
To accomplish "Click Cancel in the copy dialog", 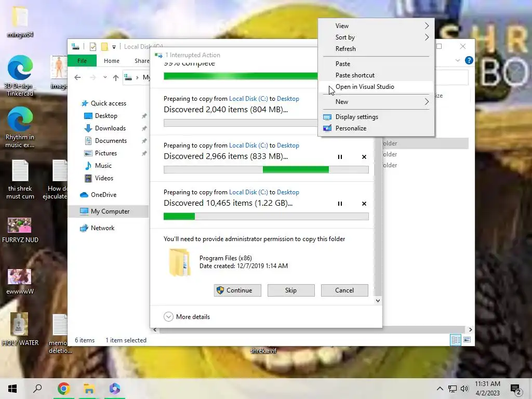I will 344,290.
